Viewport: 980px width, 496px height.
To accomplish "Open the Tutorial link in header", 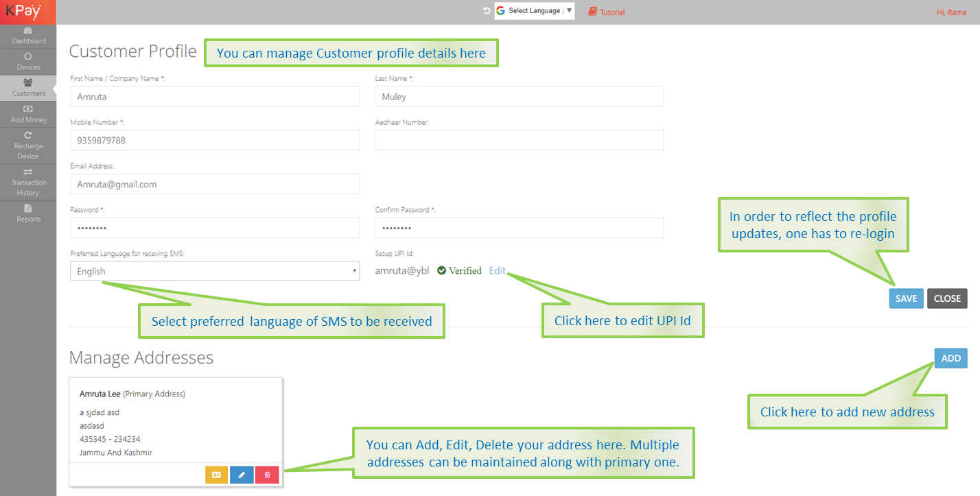I will click(x=607, y=12).
